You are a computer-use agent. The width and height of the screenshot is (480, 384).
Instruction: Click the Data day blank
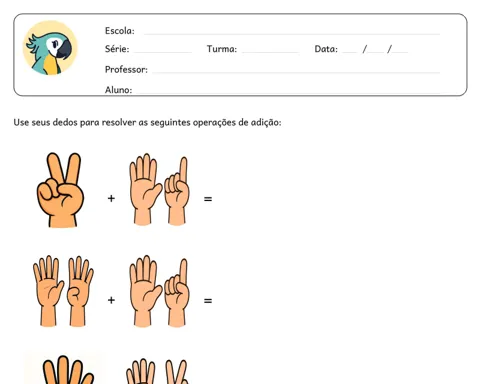tap(350, 51)
